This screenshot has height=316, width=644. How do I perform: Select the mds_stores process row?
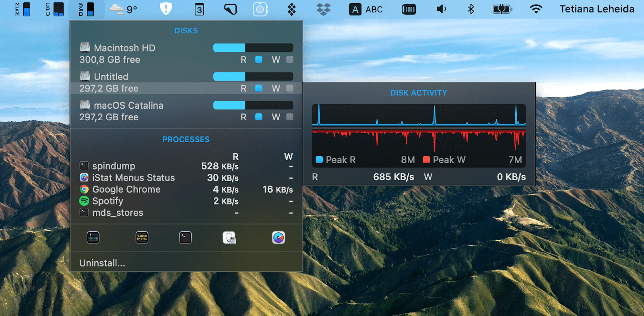click(x=186, y=213)
